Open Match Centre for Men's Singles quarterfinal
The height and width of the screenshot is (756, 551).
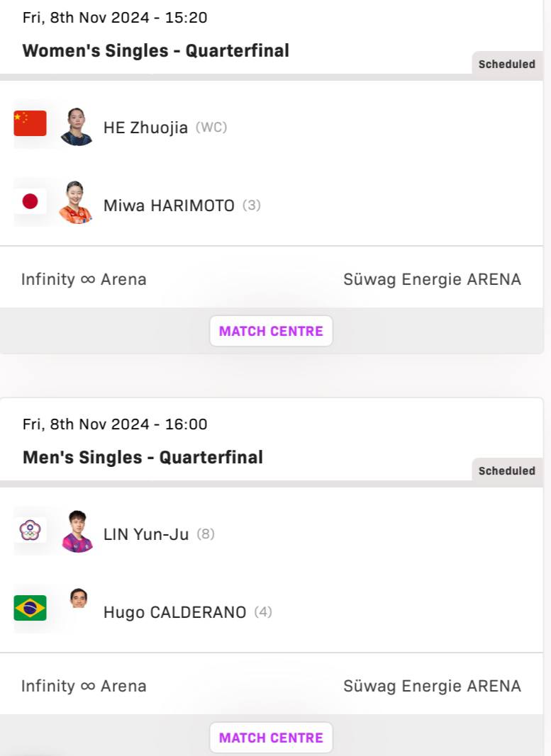pyautogui.click(x=271, y=738)
